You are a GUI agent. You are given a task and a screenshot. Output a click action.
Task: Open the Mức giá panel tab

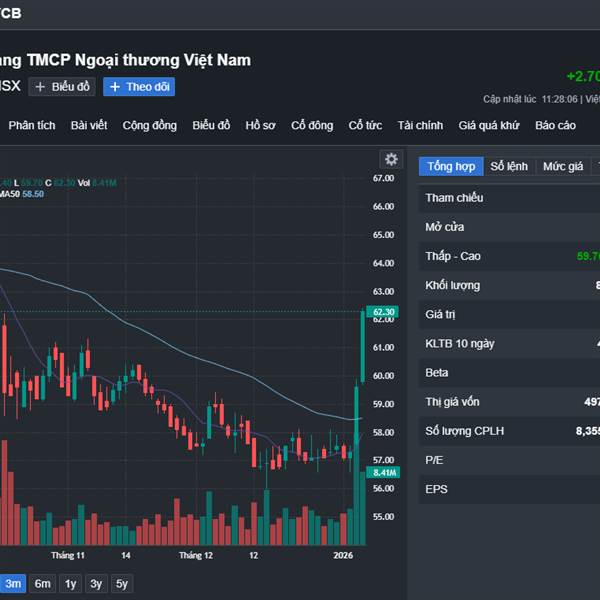pos(563,166)
